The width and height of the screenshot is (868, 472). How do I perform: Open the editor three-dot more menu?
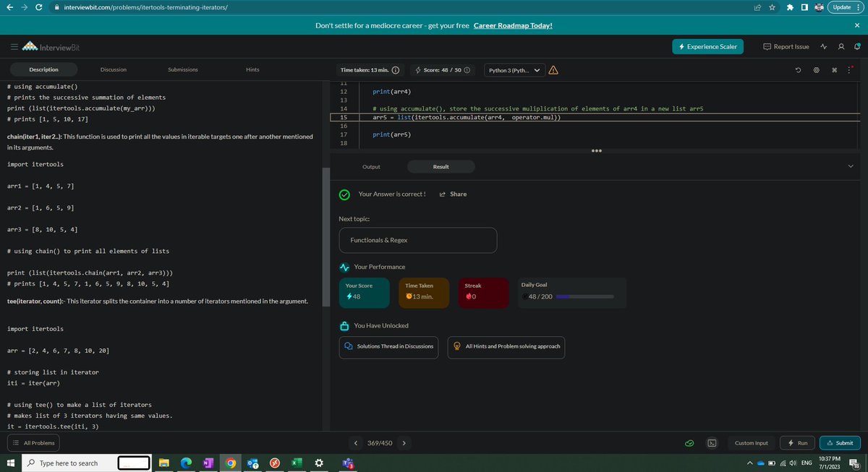[848, 70]
